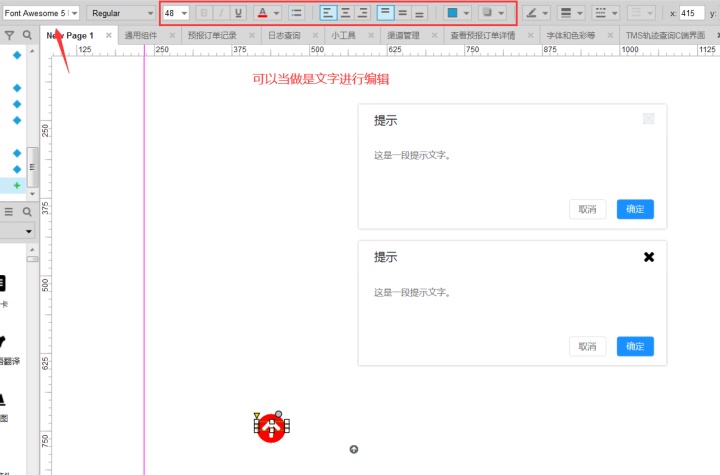Toggle italic text style
The height and width of the screenshot is (475, 720).
pos(221,13)
